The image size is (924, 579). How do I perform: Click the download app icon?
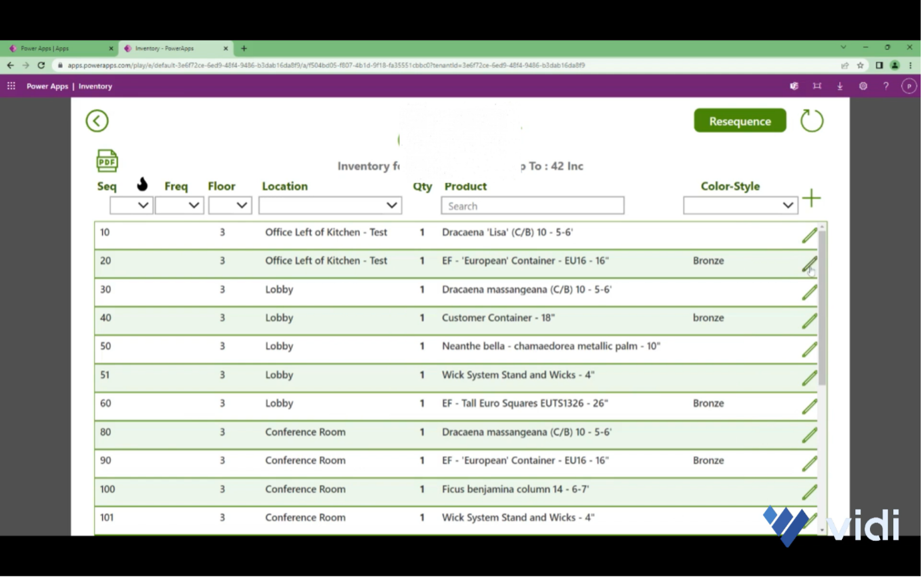pos(839,85)
